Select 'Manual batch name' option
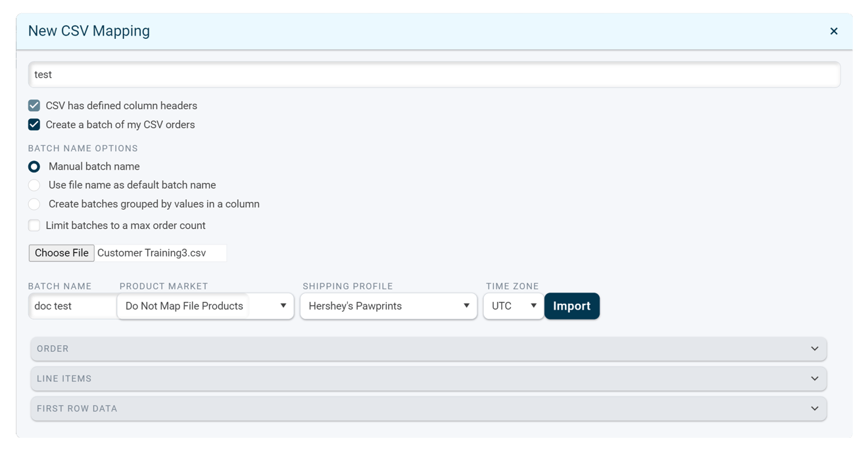Screen dimensions: 868x455 pyautogui.click(x=34, y=166)
